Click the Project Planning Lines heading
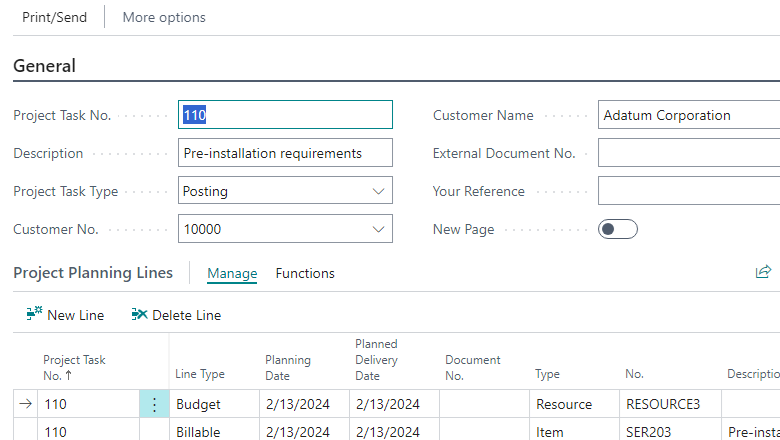 93,273
